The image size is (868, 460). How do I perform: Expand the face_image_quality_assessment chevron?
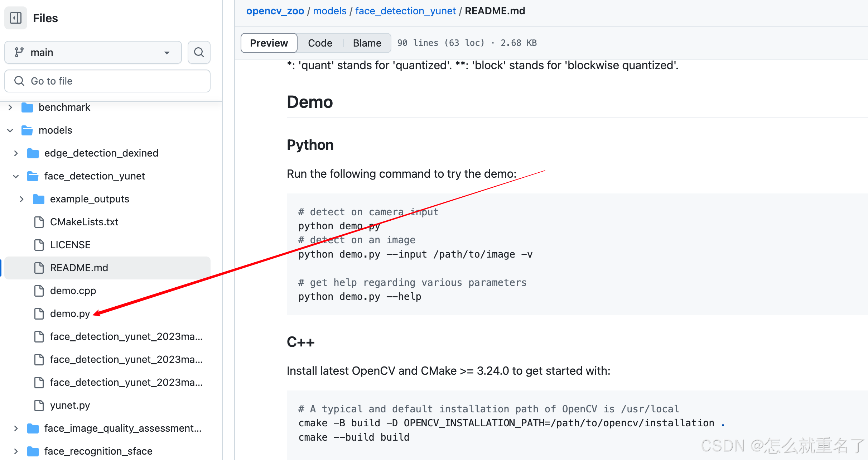[16, 428]
